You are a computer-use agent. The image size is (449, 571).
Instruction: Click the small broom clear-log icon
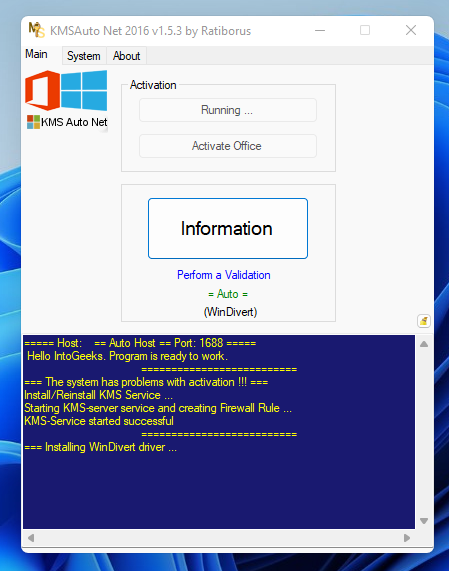point(424,321)
